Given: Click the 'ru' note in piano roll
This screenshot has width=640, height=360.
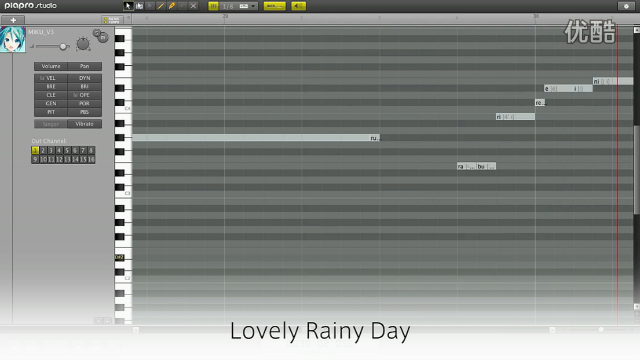Looking at the screenshot, I should click(x=256, y=138).
